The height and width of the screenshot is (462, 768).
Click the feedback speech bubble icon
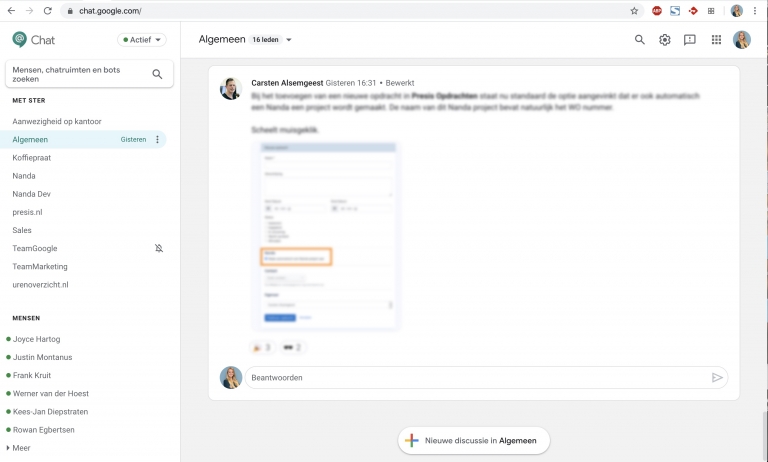pyautogui.click(x=690, y=40)
